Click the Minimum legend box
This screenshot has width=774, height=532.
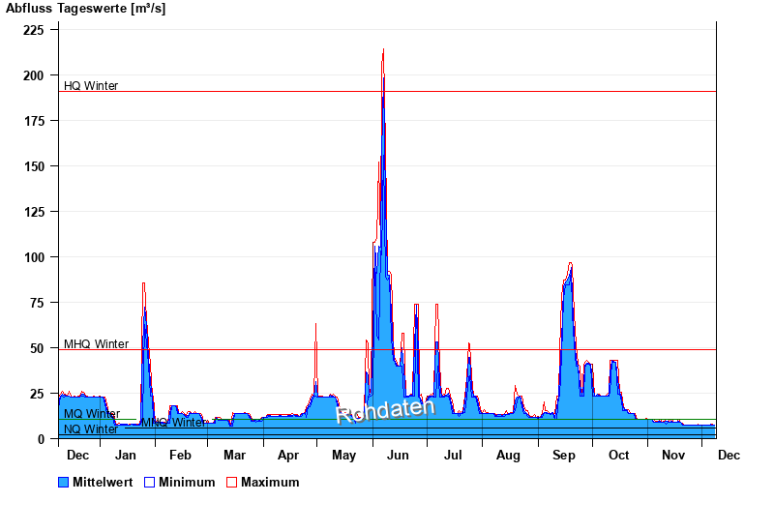[149, 483]
